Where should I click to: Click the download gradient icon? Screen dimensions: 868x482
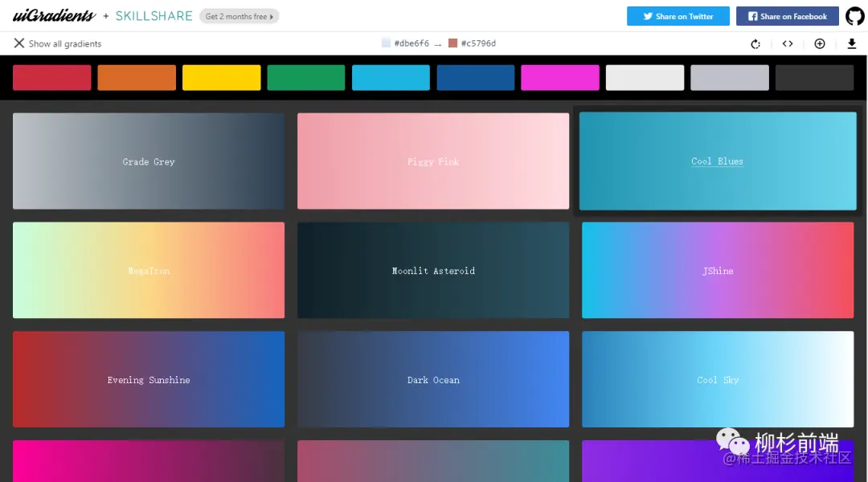pyautogui.click(x=852, y=43)
